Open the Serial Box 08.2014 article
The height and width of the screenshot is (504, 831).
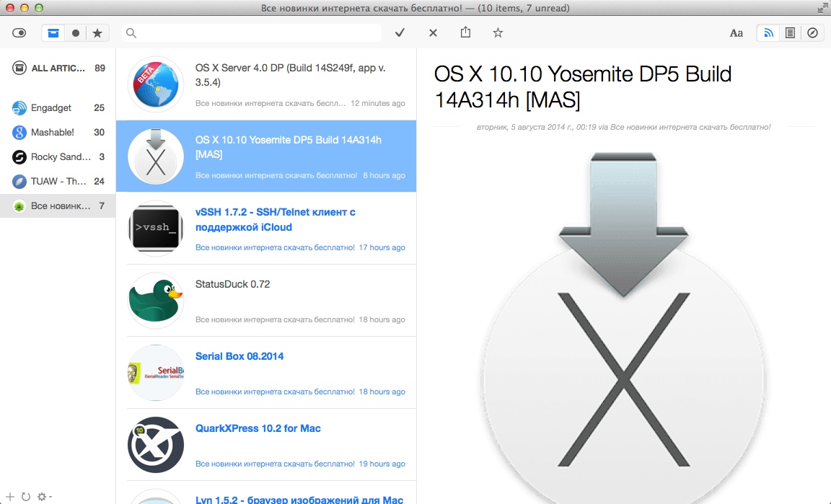click(266, 373)
